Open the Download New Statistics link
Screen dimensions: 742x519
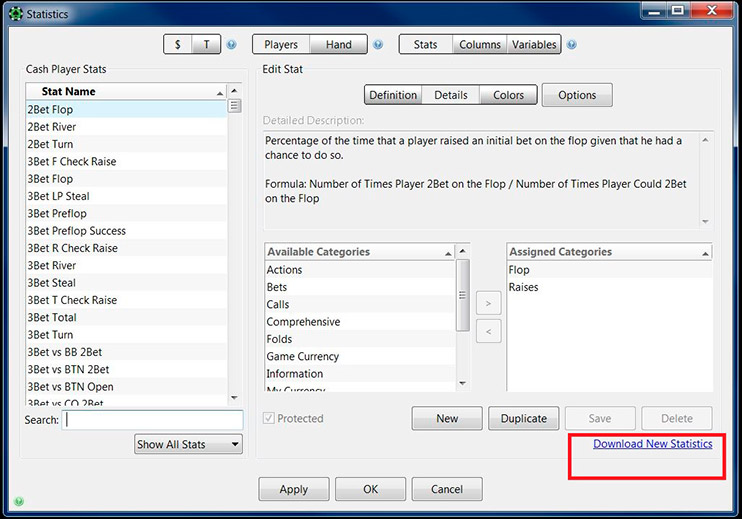pos(652,444)
